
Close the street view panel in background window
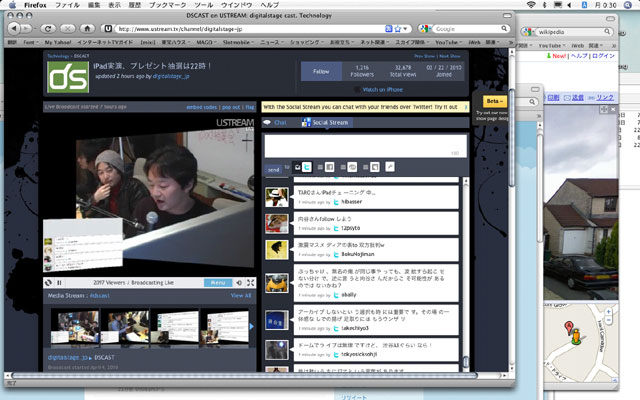point(613,109)
